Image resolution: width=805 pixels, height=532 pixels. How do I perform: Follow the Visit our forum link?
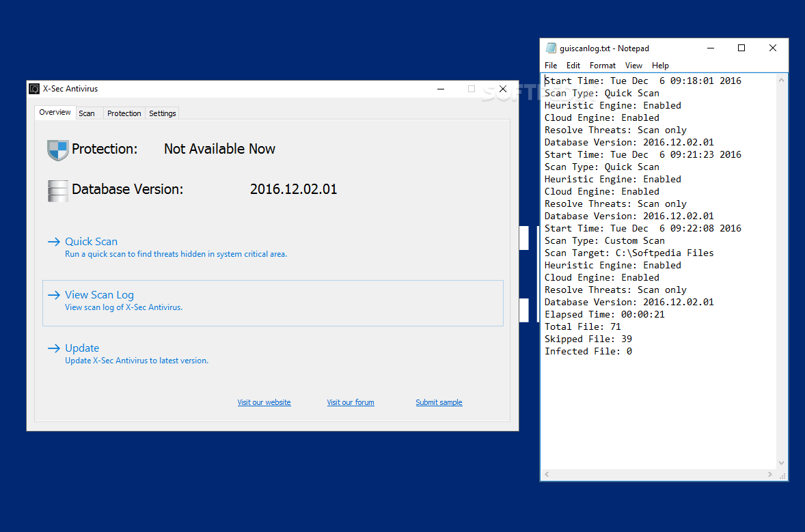(351, 402)
